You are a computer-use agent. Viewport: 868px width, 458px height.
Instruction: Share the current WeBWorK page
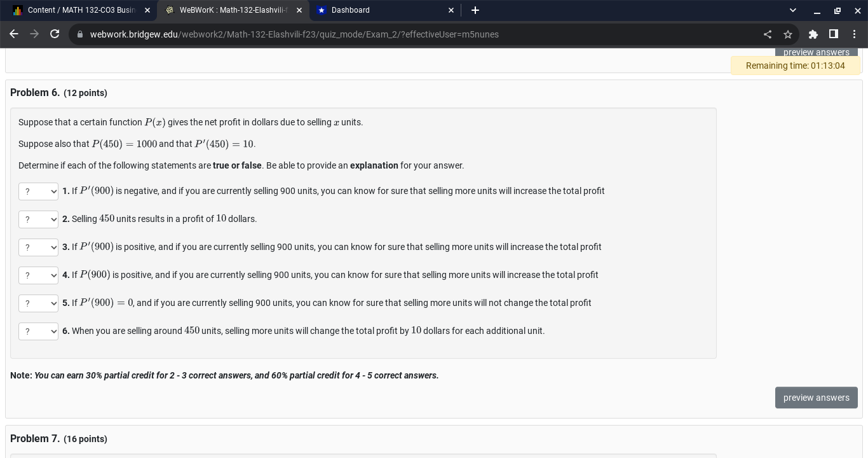(x=768, y=34)
